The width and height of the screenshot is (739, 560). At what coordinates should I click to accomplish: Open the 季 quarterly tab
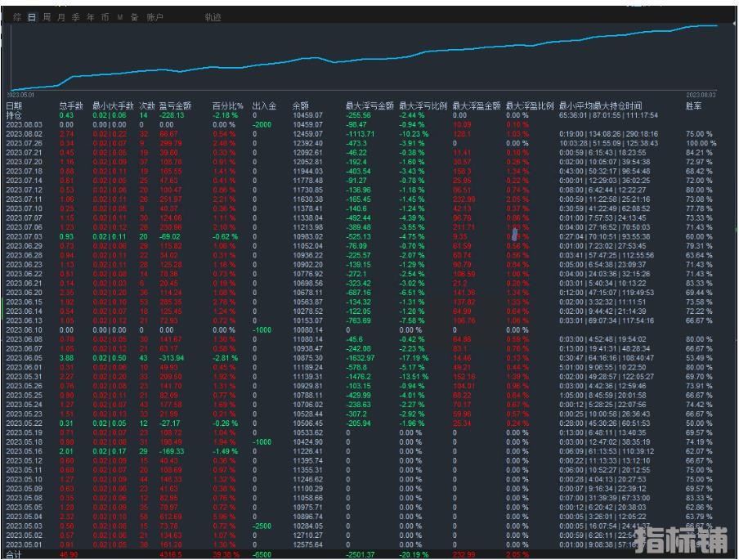pyautogui.click(x=76, y=17)
